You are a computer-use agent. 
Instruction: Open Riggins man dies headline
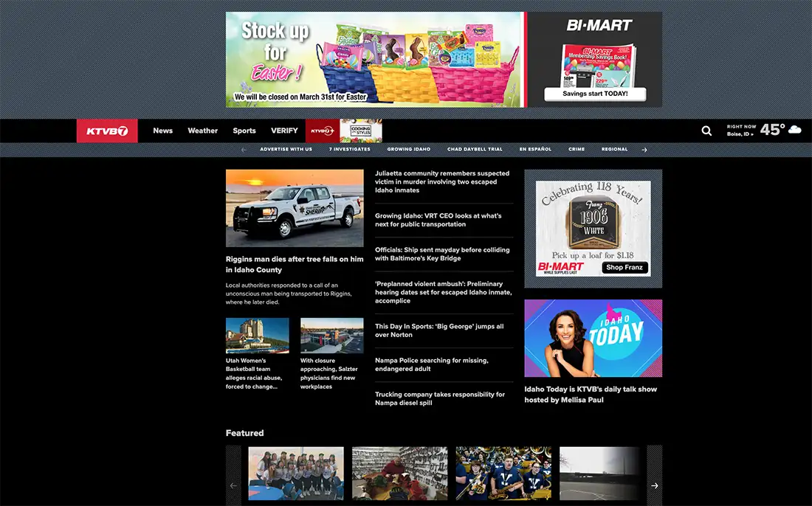294,264
